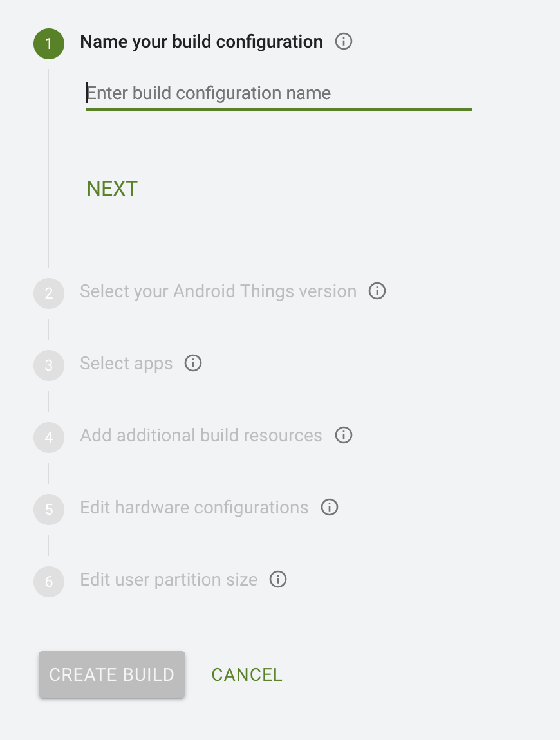Click the step 4 number circle
Viewport: 560px width, 740px height.
coord(49,438)
